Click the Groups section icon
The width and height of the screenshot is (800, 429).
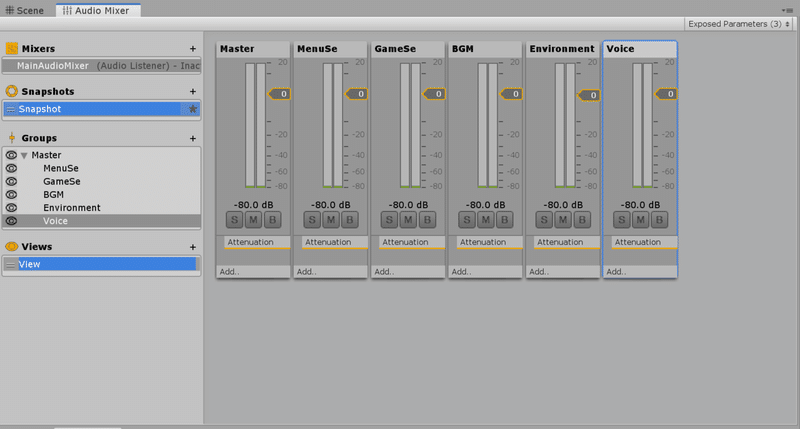(12, 138)
